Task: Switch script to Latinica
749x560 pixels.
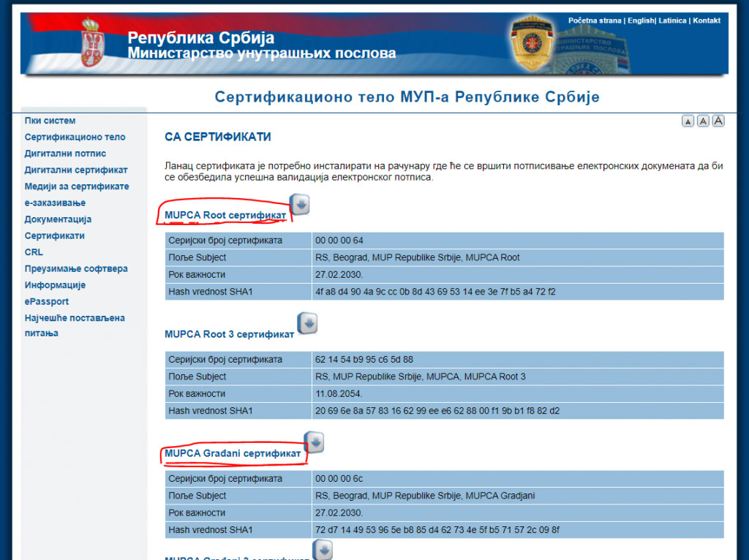Action: click(672, 20)
